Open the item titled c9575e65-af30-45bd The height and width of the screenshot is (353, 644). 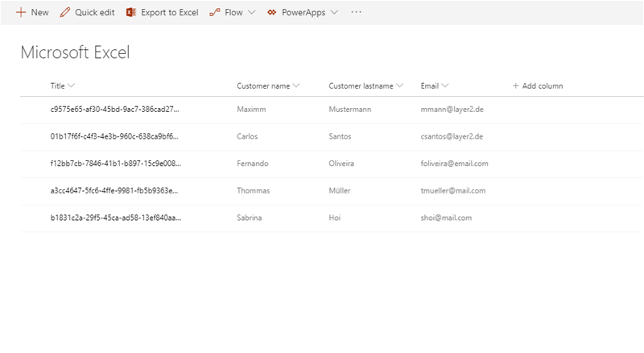(x=114, y=109)
